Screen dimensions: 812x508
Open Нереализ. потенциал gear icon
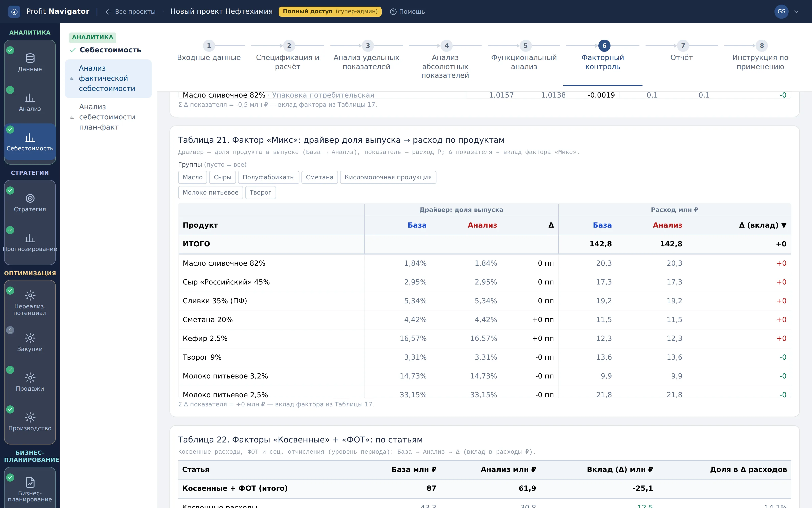30,295
